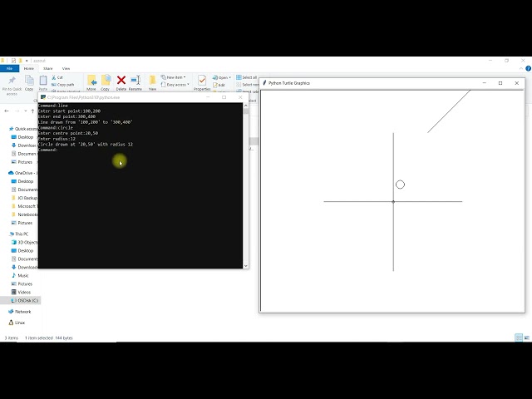532x399 pixels.
Task: Select OSDisk (C:) in navigation pane
Action: tap(24, 301)
